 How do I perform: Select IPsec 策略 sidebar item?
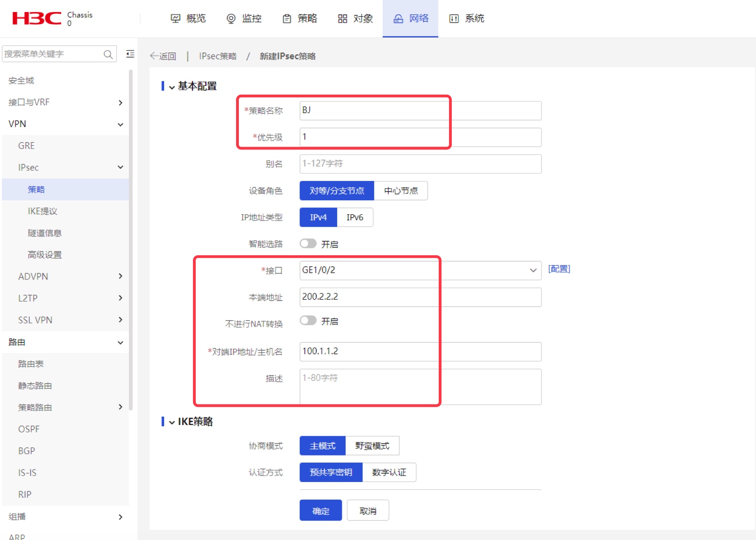(65, 189)
